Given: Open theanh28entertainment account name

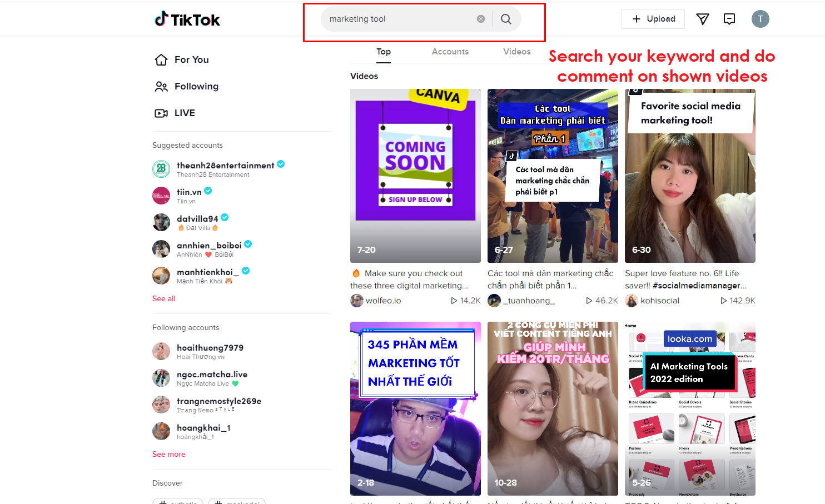Looking at the screenshot, I should click(x=225, y=165).
